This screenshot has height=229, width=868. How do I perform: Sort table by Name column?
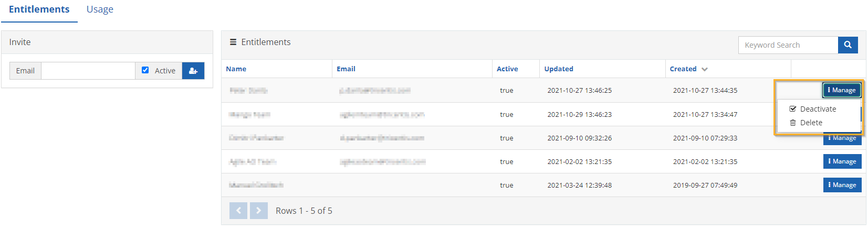tap(236, 69)
